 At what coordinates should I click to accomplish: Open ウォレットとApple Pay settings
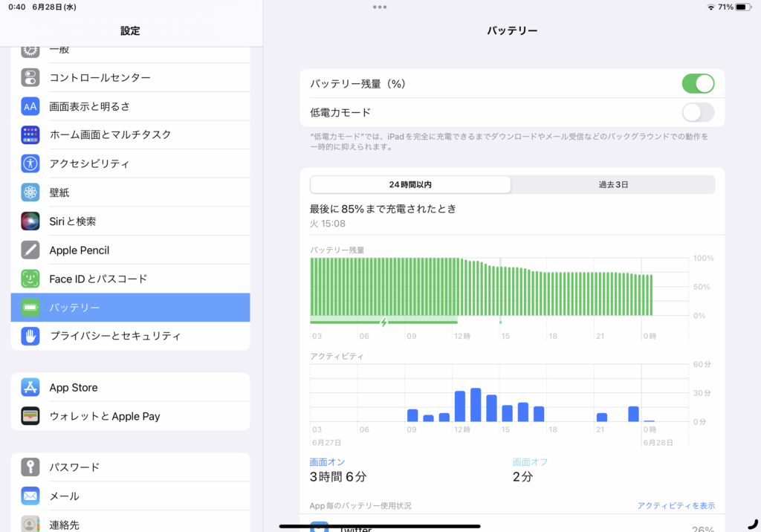click(x=130, y=416)
